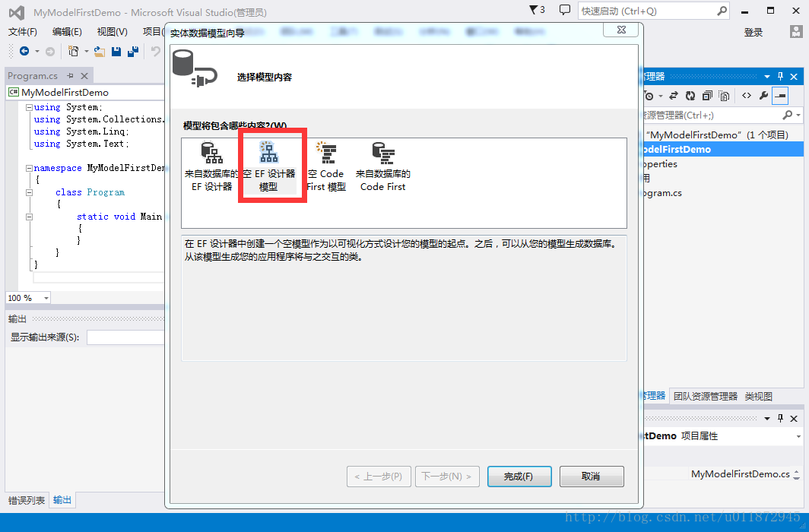Click Sync with Active Document icon
The width and height of the screenshot is (809, 532).
(x=674, y=95)
